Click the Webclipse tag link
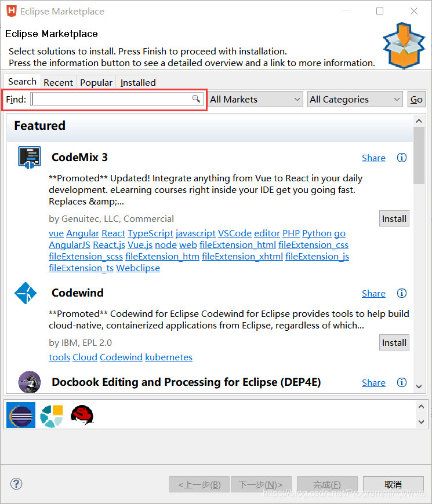 coord(138,268)
